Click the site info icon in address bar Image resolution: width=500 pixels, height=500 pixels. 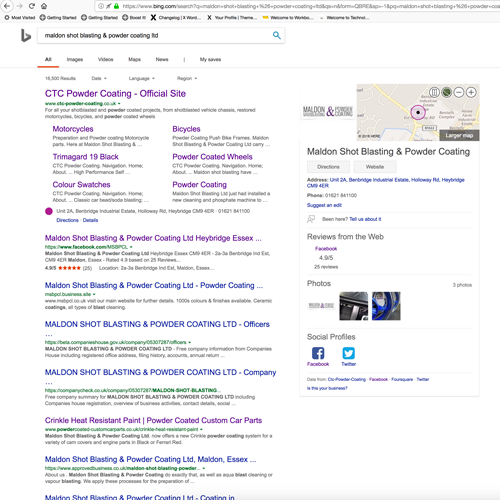[x=101, y=6]
